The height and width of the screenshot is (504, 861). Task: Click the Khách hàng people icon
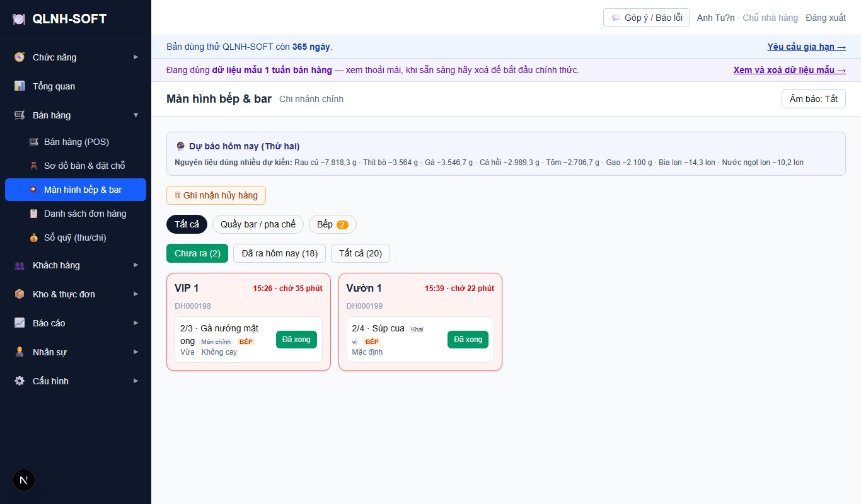pos(20,265)
